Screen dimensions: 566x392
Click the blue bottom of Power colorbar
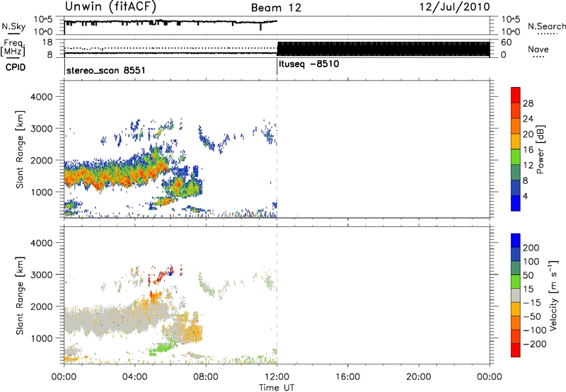coord(516,203)
